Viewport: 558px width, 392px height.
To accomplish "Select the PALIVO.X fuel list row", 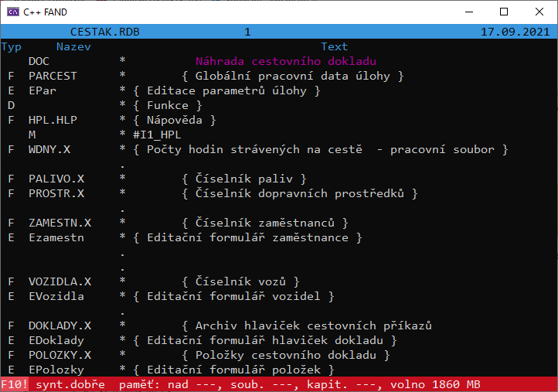I will click(x=54, y=179).
